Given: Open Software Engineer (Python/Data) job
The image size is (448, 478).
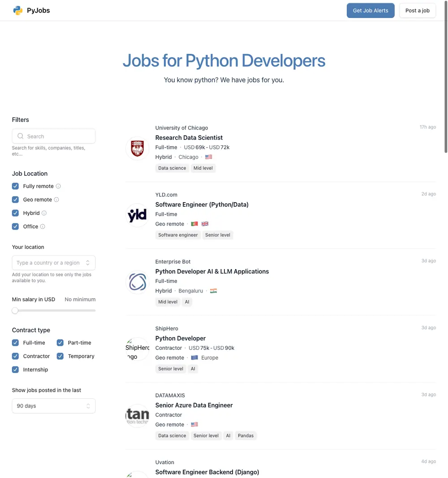Looking at the screenshot, I should click(x=202, y=204).
